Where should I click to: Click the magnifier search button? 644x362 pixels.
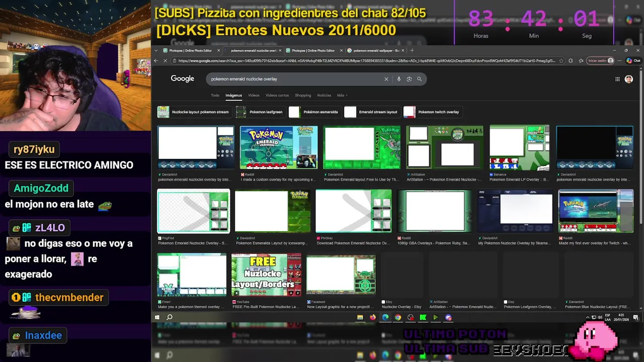419,79
